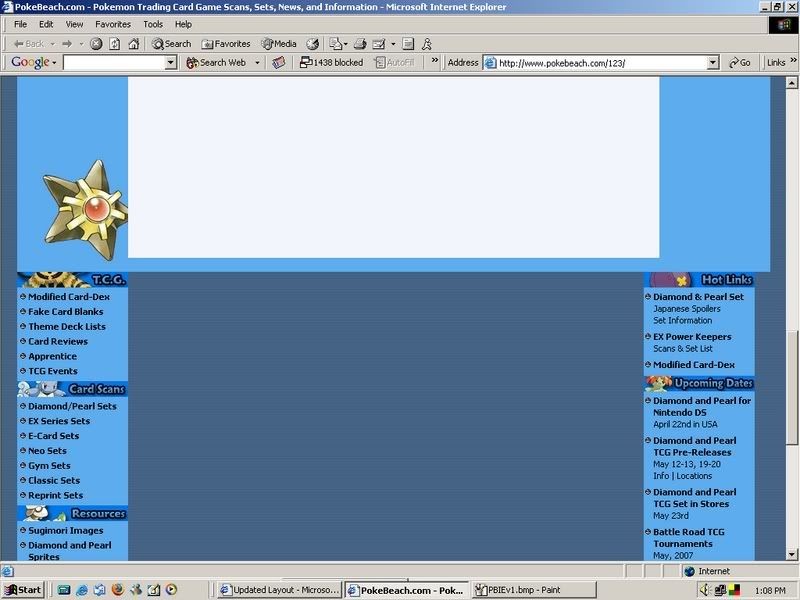Open the Card Reviews link
The height and width of the screenshot is (600, 800).
tap(58, 341)
